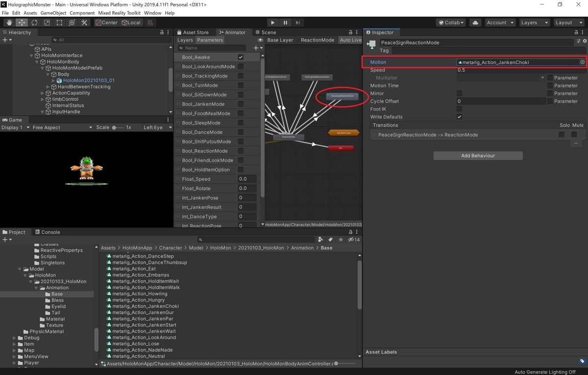Open the Collab dropdown
This screenshot has width=588, height=375.
click(x=451, y=23)
